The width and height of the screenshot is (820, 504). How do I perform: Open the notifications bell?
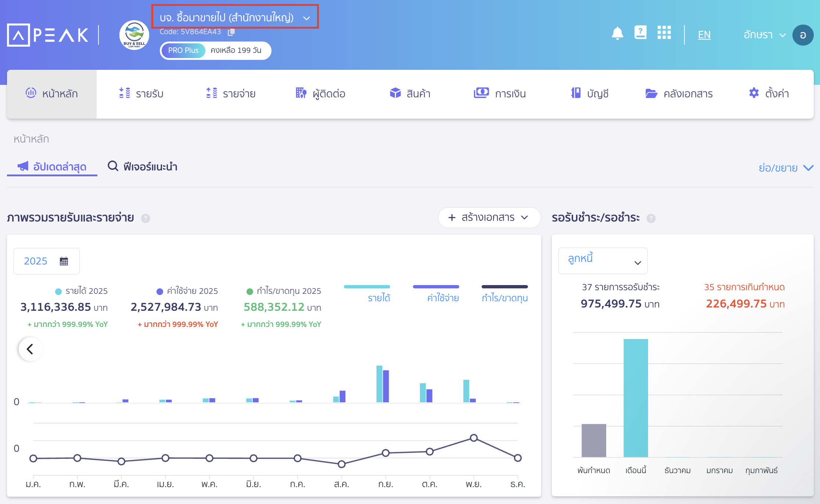pos(617,33)
